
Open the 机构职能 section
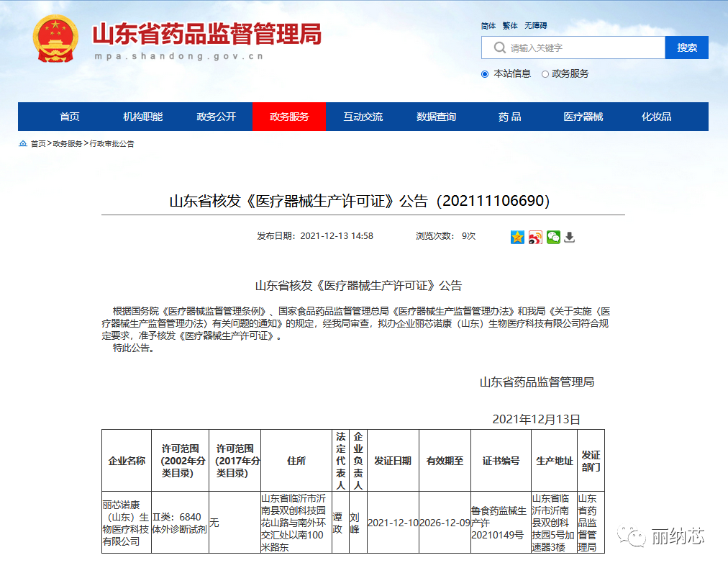(x=143, y=116)
